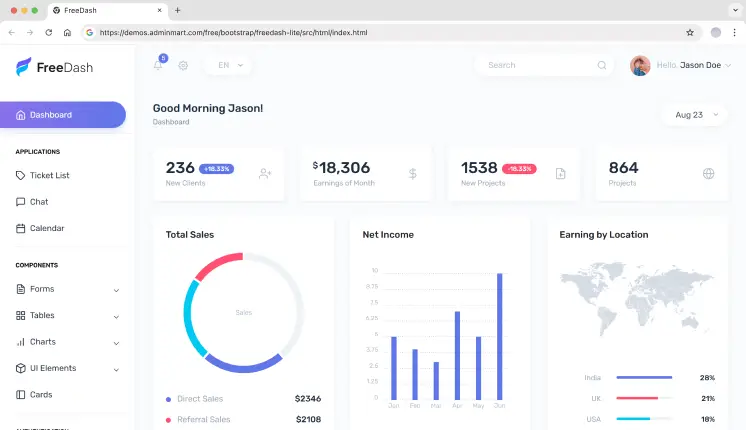Go to Calendar in the sidebar
This screenshot has width=746, height=430.
pos(46,228)
